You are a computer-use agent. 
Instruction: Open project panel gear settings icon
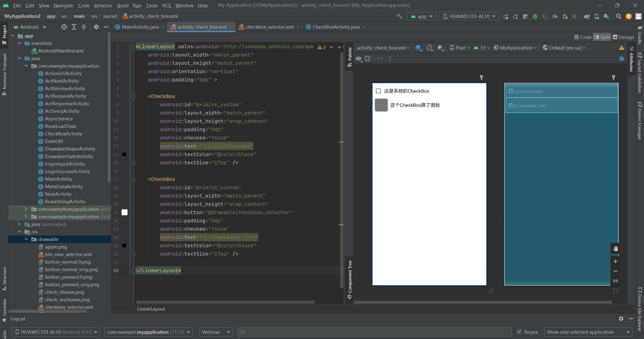click(x=96, y=27)
